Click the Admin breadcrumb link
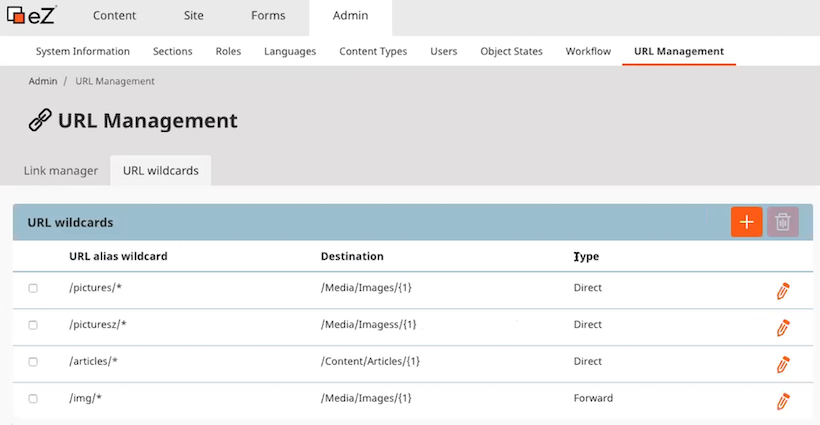 click(x=43, y=81)
